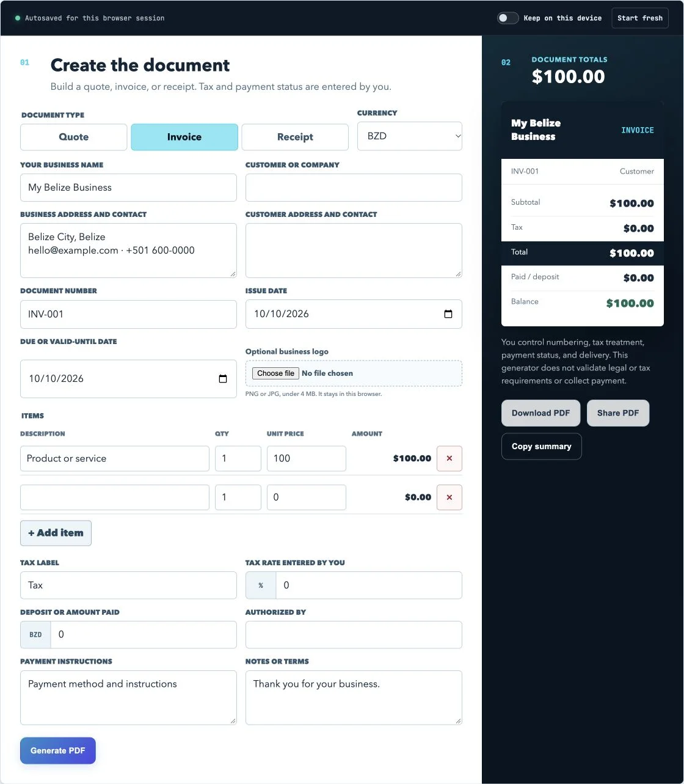This screenshot has height=784, width=684.
Task: Open calendar picker for Issue Date
Action: pyautogui.click(x=448, y=314)
